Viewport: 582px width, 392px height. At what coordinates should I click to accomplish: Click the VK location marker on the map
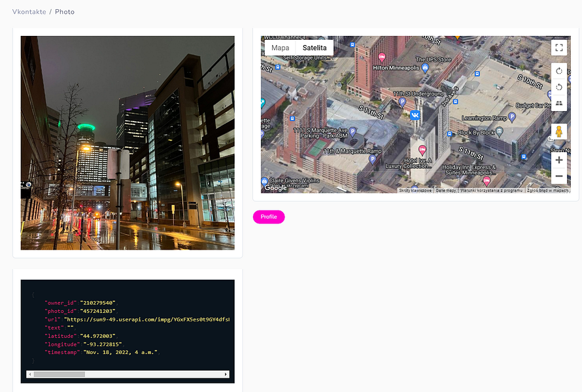pos(416,115)
